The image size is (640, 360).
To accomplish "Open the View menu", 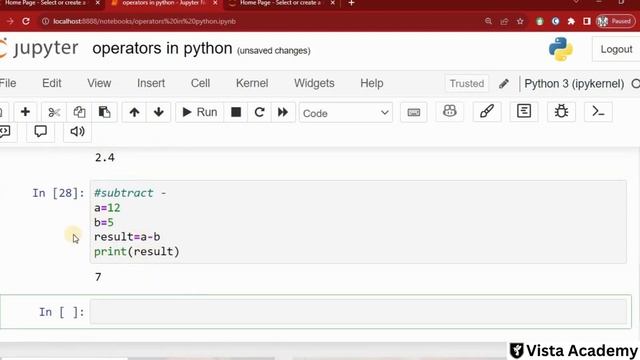I will (99, 83).
